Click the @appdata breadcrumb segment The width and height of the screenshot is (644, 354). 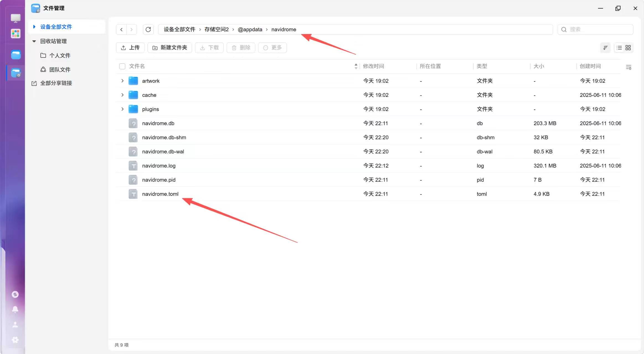pos(250,29)
